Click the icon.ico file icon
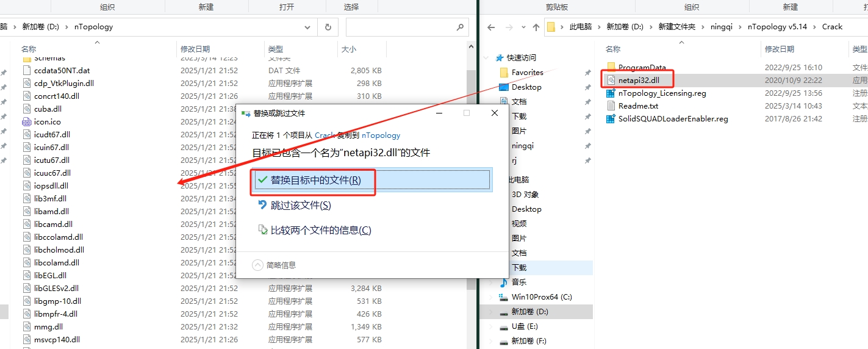This screenshot has height=349, width=868. [27, 121]
